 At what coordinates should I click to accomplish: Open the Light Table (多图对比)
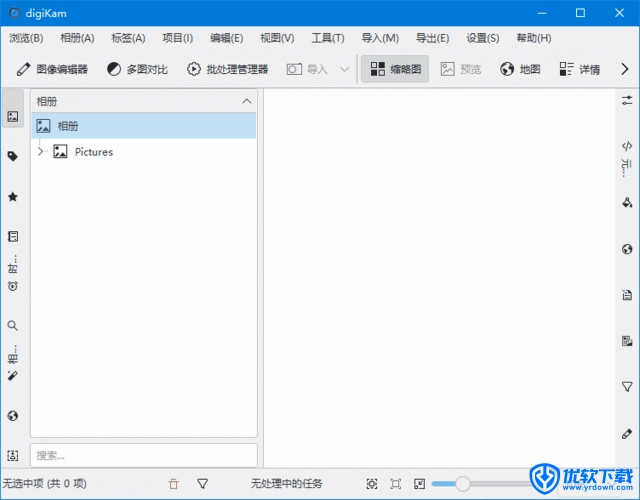137,69
